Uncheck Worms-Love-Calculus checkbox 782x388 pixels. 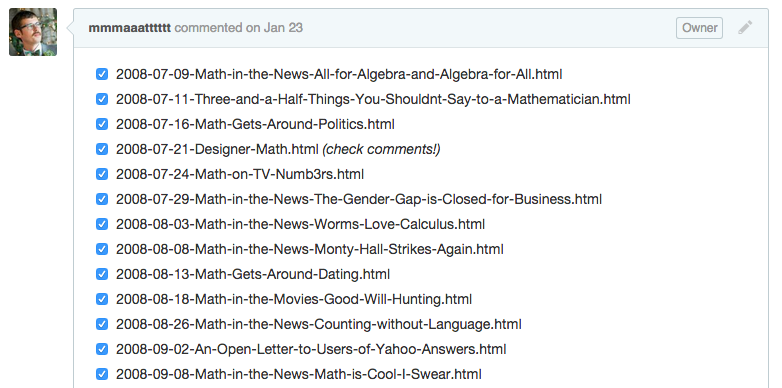[102, 224]
